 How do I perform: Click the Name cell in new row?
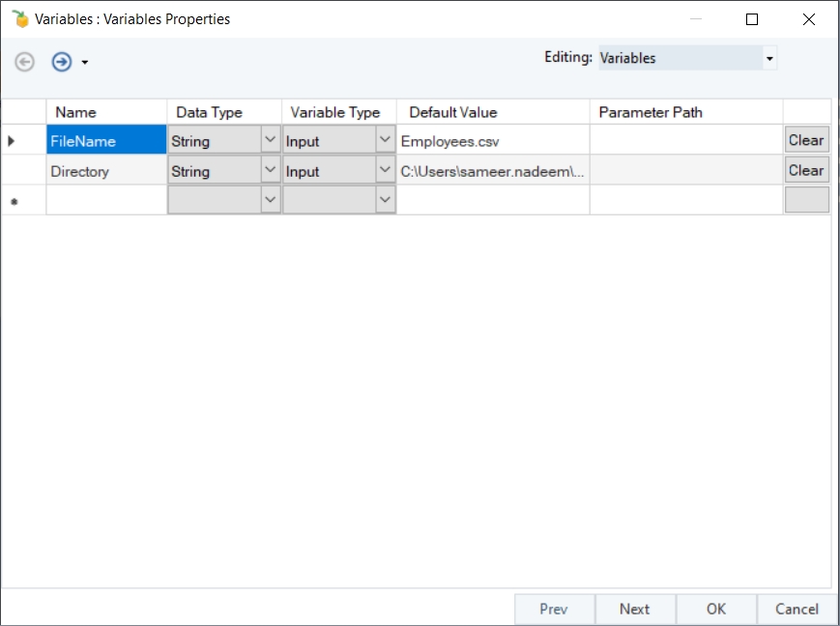click(106, 200)
